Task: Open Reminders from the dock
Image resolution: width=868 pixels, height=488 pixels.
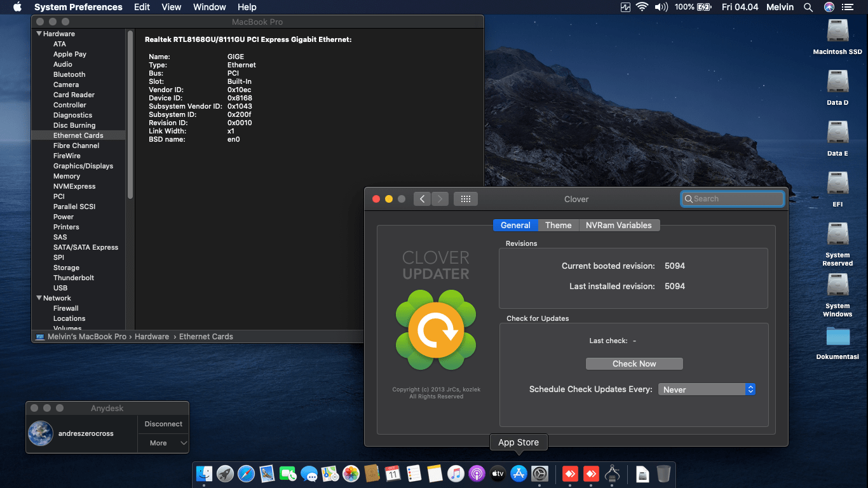Action: click(x=414, y=473)
